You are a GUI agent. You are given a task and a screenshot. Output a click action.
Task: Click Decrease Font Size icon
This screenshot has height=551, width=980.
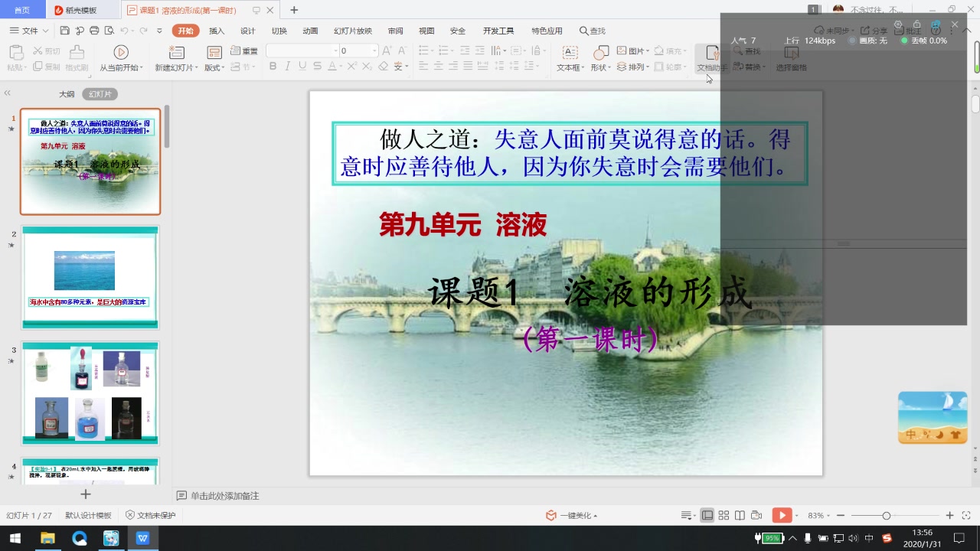pyautogui.click(x=403, y=51)
